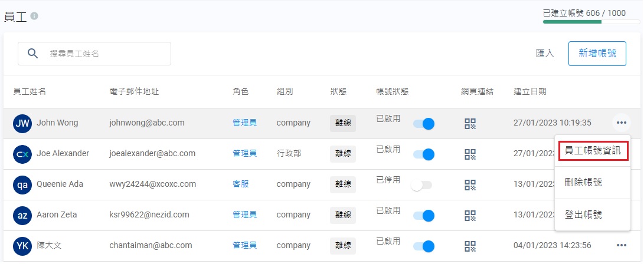Open Joe Alexander's QR code web link
Image resolution: width=644 pixels, height=264 pixels.
tap(470, 154)
